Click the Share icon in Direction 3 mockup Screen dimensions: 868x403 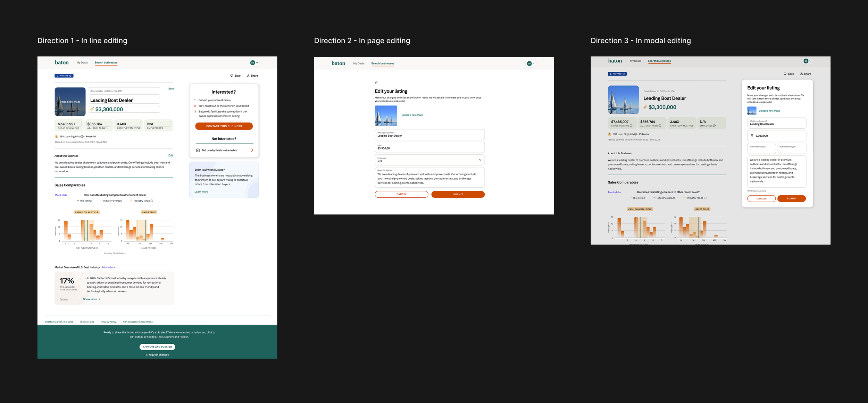(x=801, y=74)
